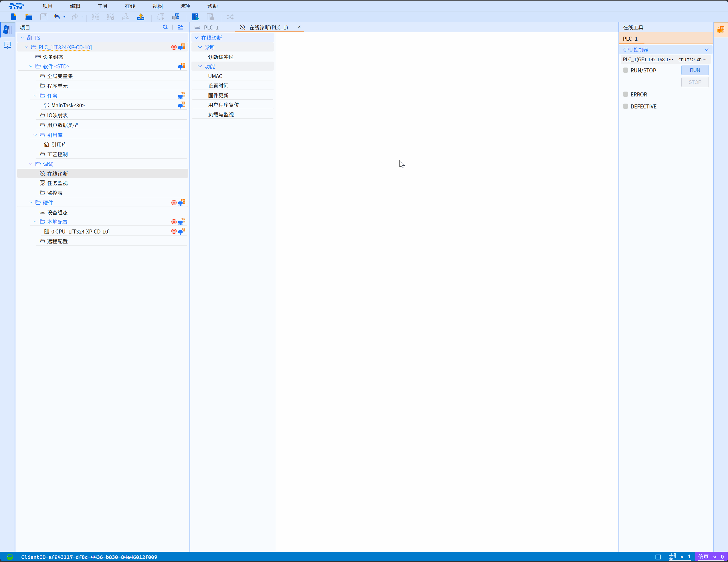Click the upload from device toolbar icon

pos(141,17)
